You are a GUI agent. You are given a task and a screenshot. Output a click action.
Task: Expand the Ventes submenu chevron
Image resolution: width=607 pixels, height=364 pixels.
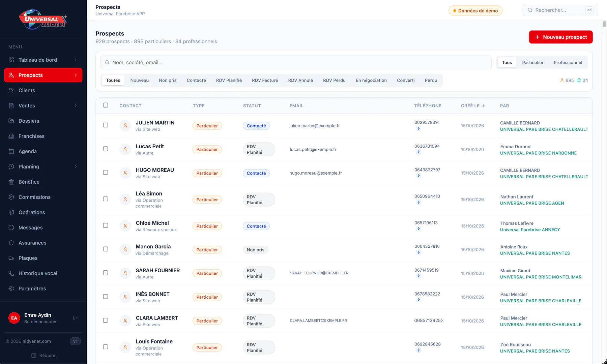[x=76, y=105]
